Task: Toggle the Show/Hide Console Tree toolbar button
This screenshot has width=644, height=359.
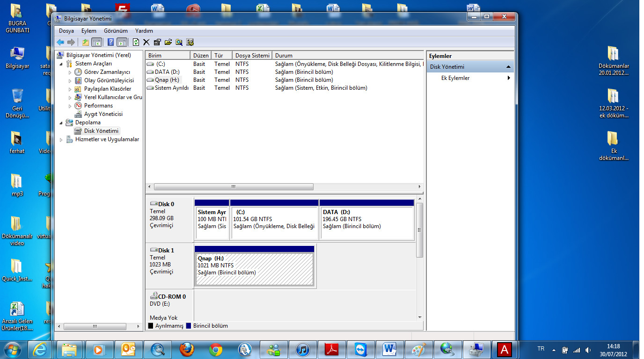Action: point(96,42)
